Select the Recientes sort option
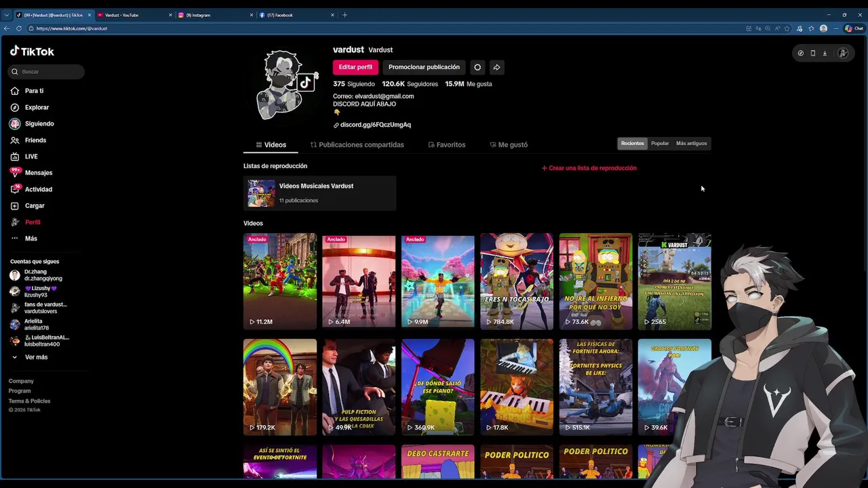Screen dimensions: 868x488 [x=632, y=144]
